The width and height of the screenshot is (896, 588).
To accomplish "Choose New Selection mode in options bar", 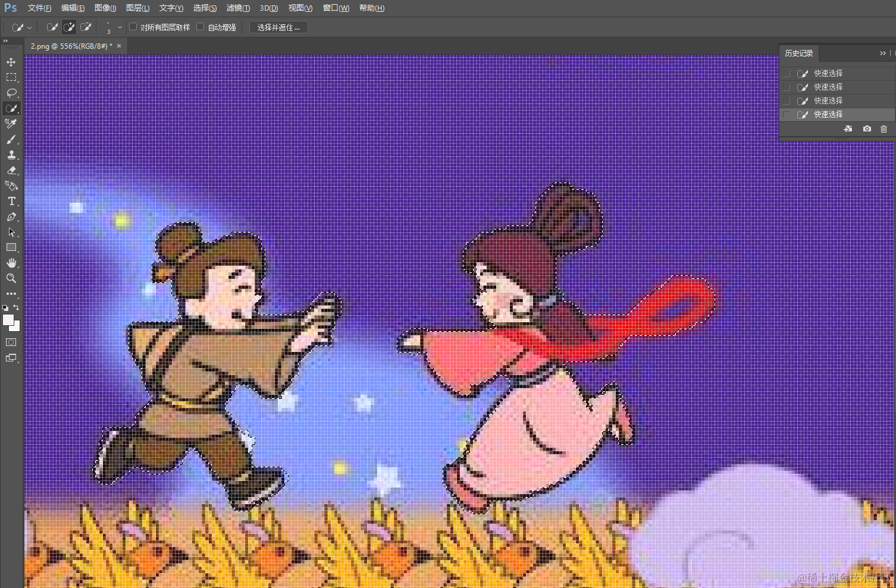I will coord(52,27).
